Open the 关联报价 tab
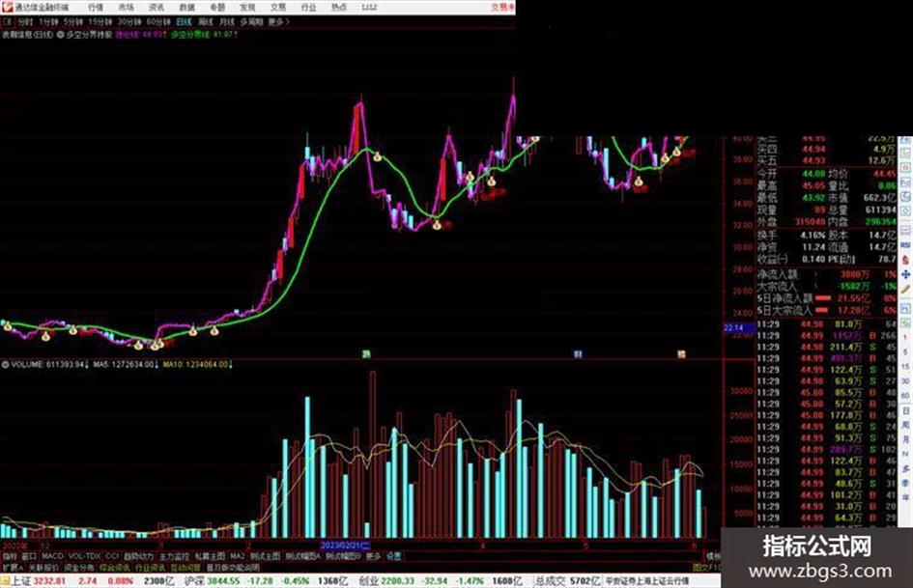 (43, 567)
